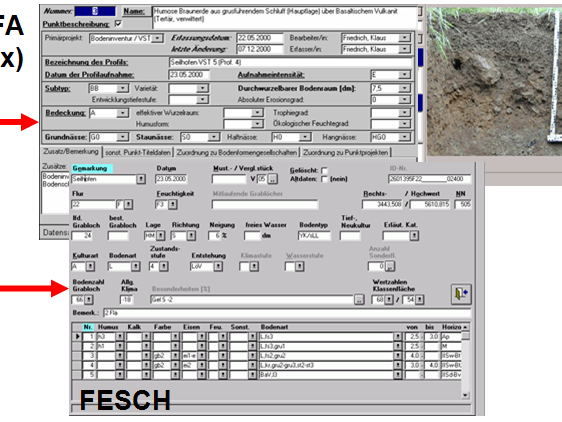Click the exit door icon button
This screenshot has width=562, height=422.
pos(461,294)
